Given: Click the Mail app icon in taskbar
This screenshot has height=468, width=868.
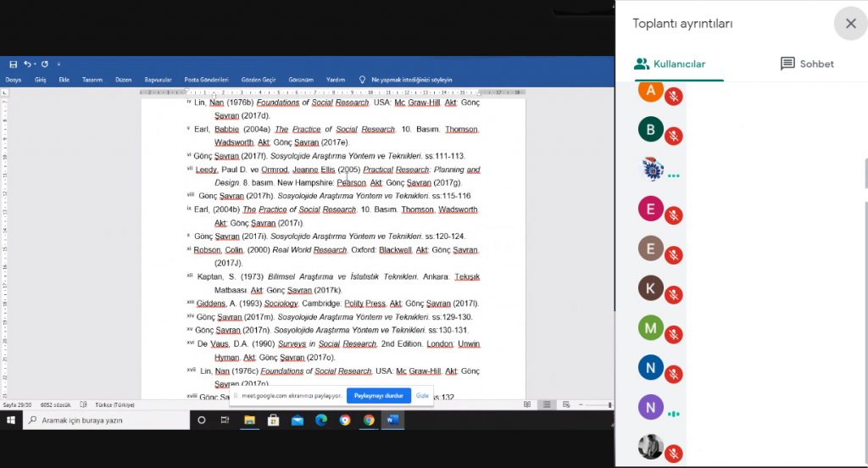Looking at the screenshot, I should pyautogui.click(x=298, y=420).
